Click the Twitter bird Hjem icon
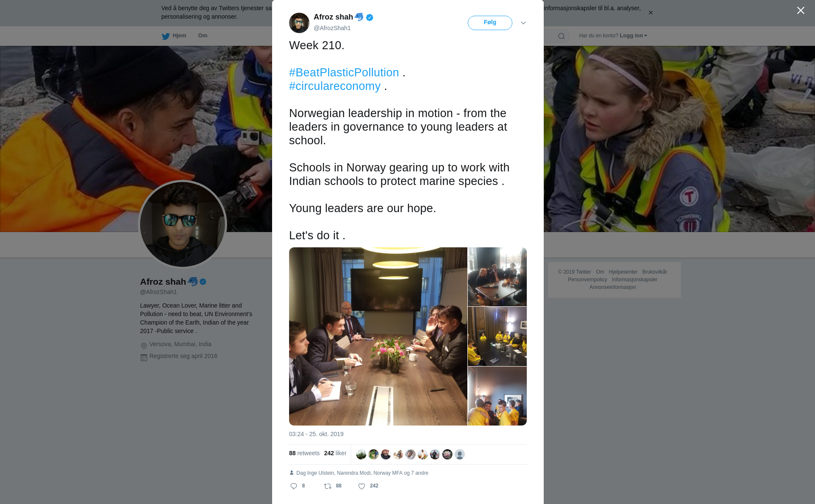 pyautogui.click(x=166, y=36)
